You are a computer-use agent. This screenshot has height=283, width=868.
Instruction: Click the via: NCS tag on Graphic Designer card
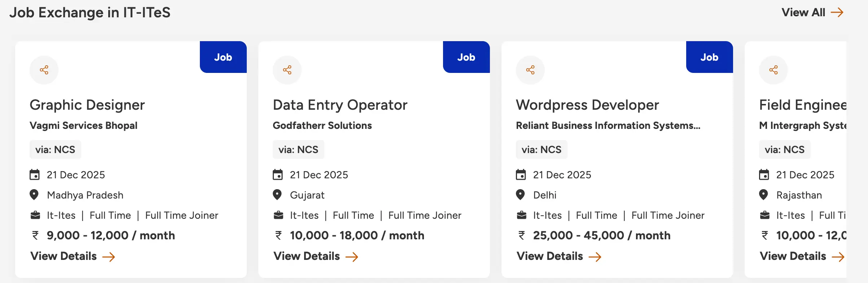click(55, 149)
